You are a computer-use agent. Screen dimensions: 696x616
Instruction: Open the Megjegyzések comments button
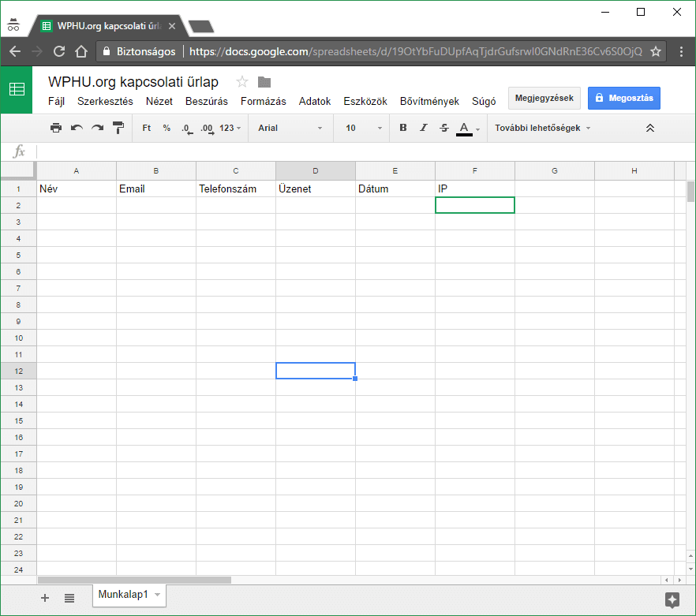coord(544,98)
